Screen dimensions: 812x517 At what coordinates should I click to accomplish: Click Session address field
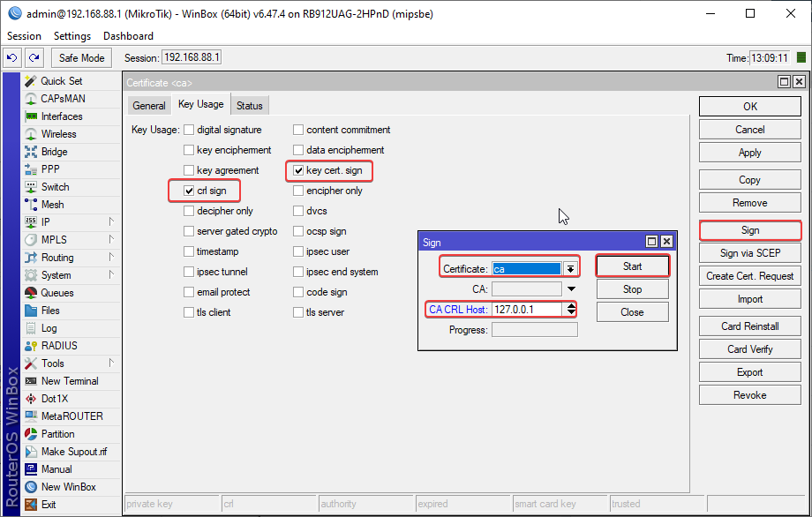tap(192, 57)
